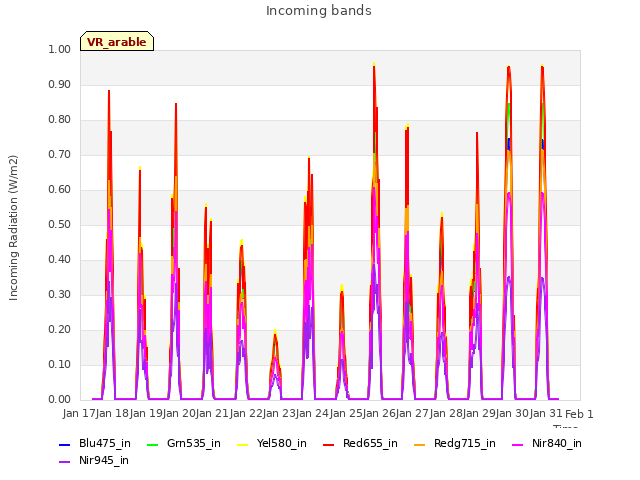Click the red Red655_in legend swatch
Viewport: 640px width, 480px height.
pos(329,444)
